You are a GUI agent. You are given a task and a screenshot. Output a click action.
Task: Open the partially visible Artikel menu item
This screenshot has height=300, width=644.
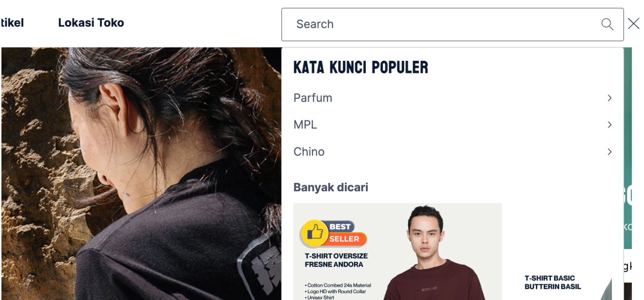tap(12, 23)
